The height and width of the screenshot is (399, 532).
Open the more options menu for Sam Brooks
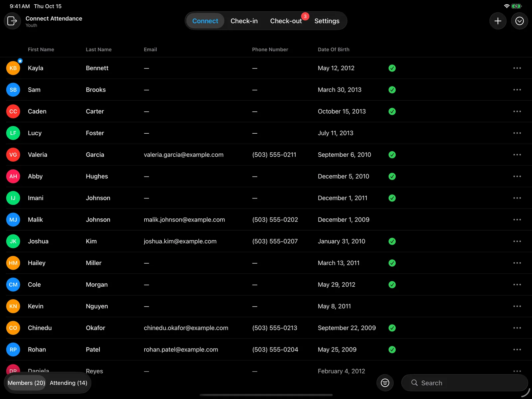(x=517, y=90)
